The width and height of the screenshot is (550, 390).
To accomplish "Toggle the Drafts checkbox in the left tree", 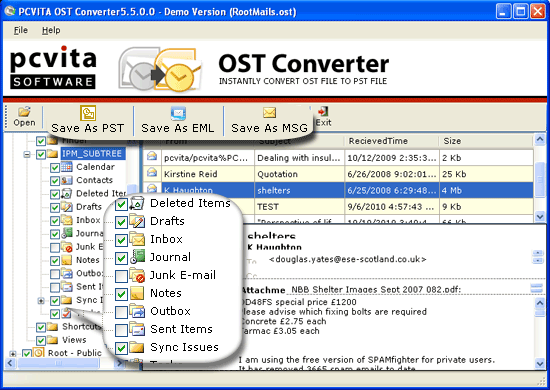I will pos(55,208).
